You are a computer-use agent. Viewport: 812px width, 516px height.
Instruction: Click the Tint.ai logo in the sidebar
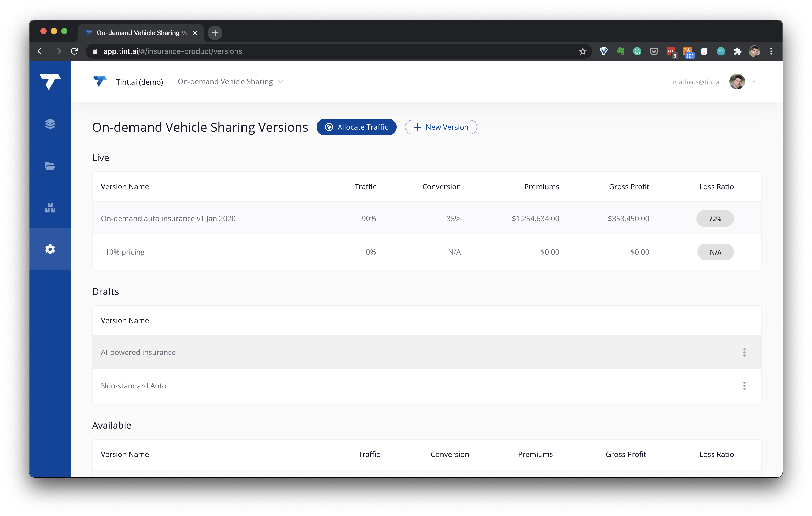[x=50, y=82]
